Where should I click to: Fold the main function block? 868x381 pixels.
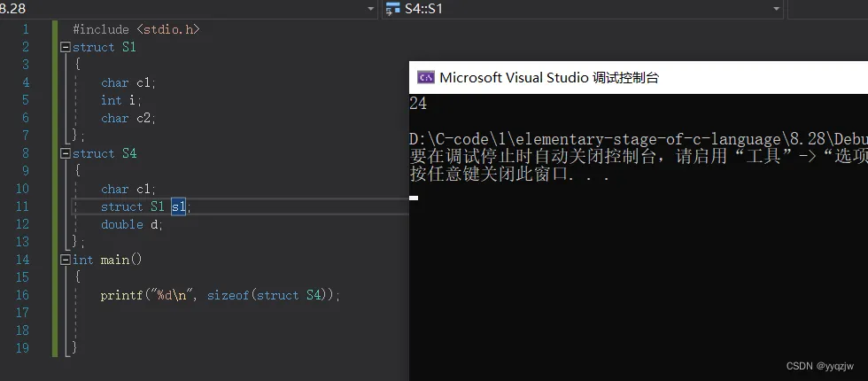(x=66, y=260)
